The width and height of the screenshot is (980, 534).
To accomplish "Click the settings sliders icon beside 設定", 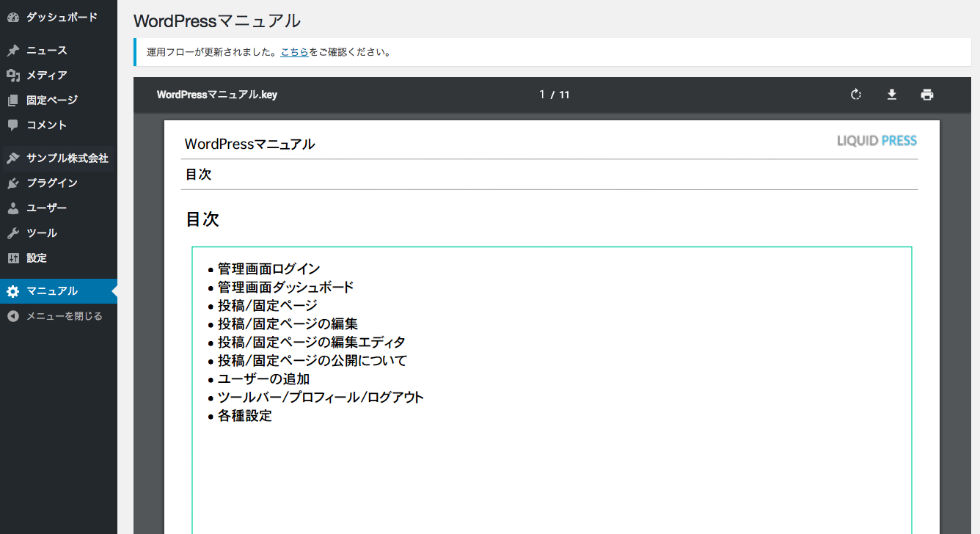I will (x=12, y=258).
